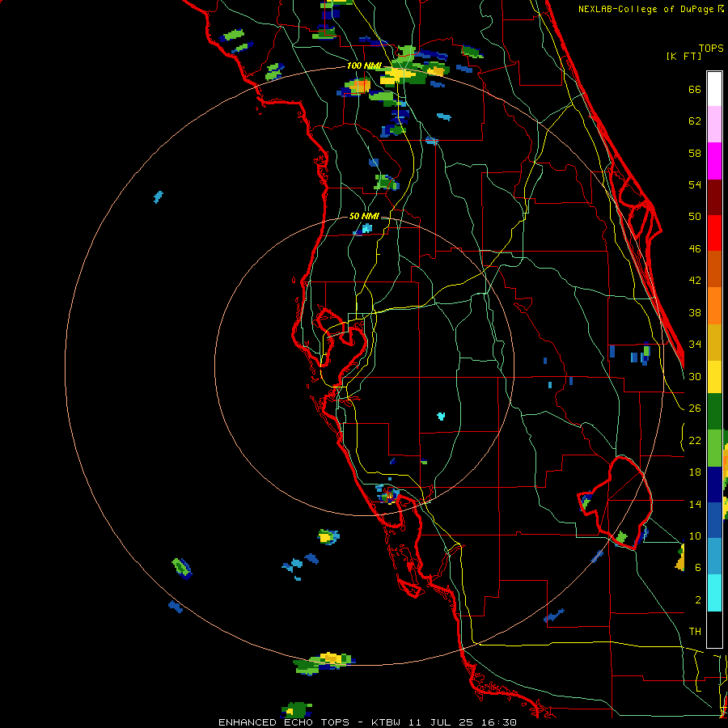Select the white swatch in the tops legend
Viewport: 728px width, 728px height.
click(x=714, y=89)
